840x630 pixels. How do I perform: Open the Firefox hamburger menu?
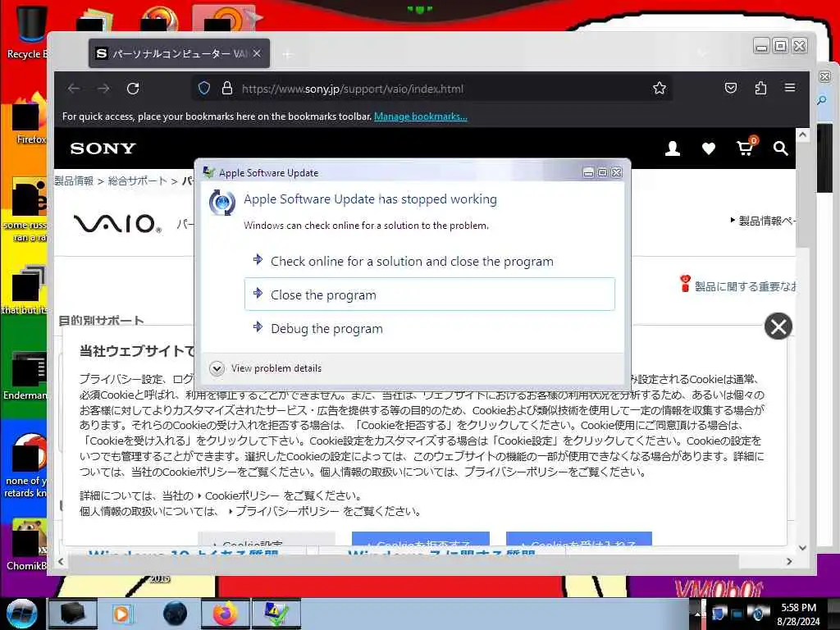[x=790, y=87]
